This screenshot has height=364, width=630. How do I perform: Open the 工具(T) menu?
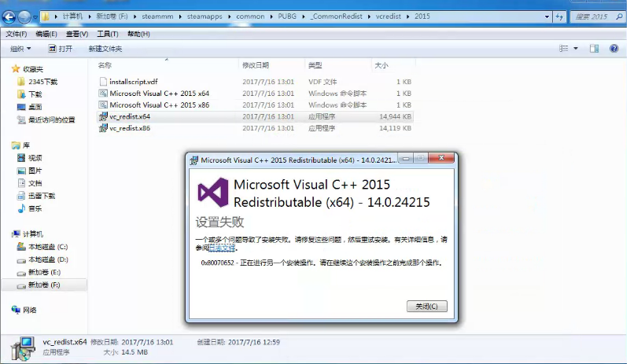(107, 34)
